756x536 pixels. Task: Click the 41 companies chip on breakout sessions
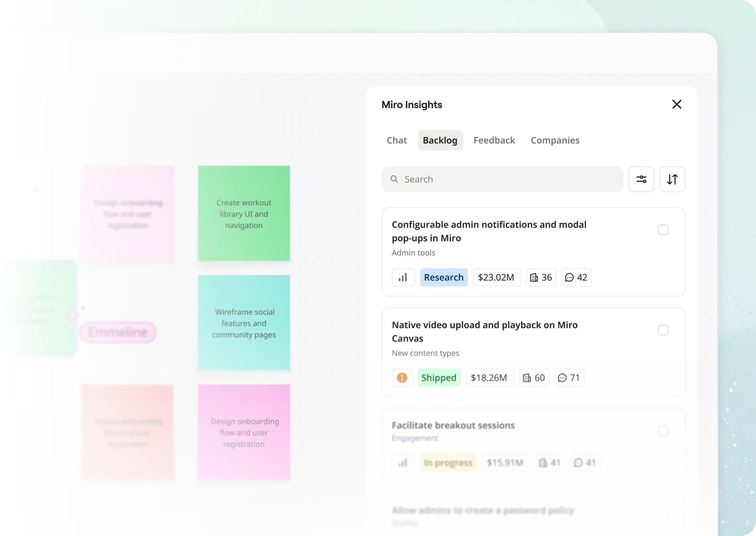(x=550, y=463)
